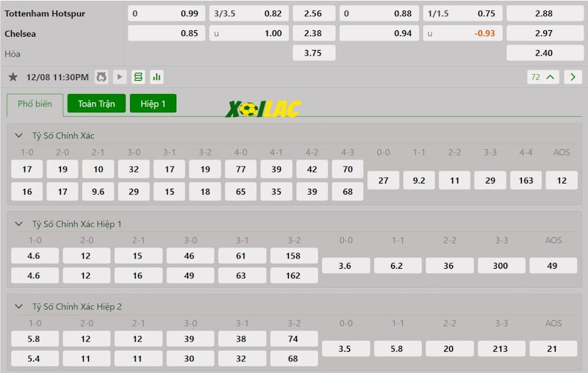Select first-half draw odds 2.40
Image resolution: width=588 pixels, height=373 pixels.
point(545,53)
